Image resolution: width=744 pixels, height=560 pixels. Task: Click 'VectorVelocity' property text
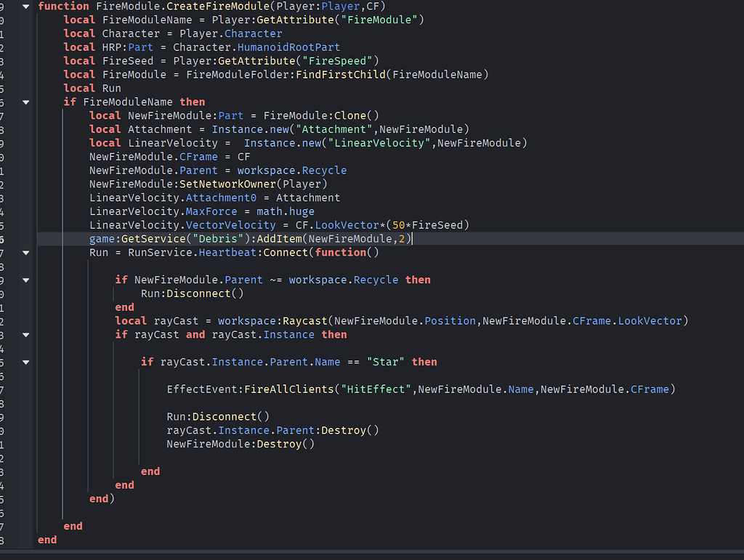[230, 225]
